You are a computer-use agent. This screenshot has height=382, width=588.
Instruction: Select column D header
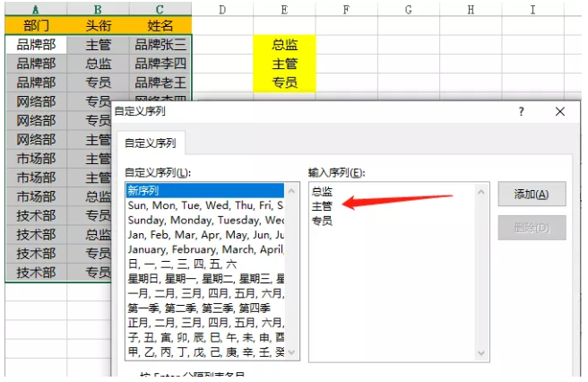point(222,9)
